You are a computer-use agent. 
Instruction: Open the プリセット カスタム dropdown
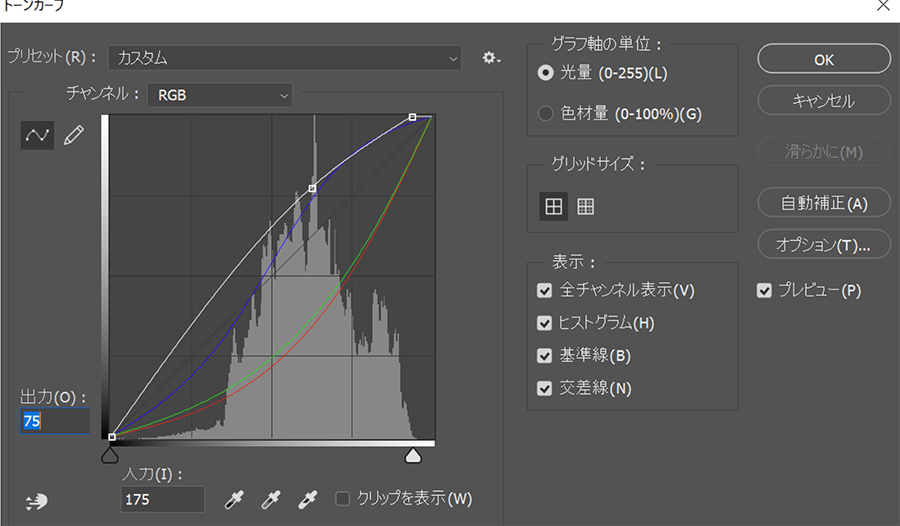tap(285, 58)
